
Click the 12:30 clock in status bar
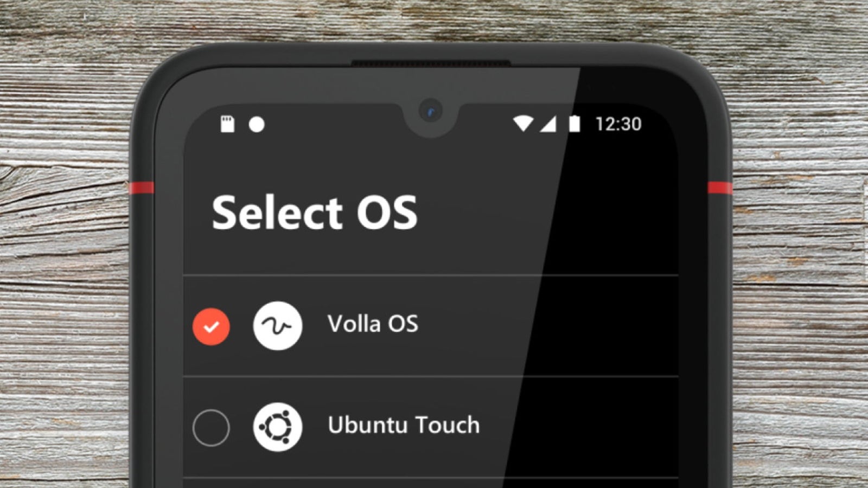(618, 124)
